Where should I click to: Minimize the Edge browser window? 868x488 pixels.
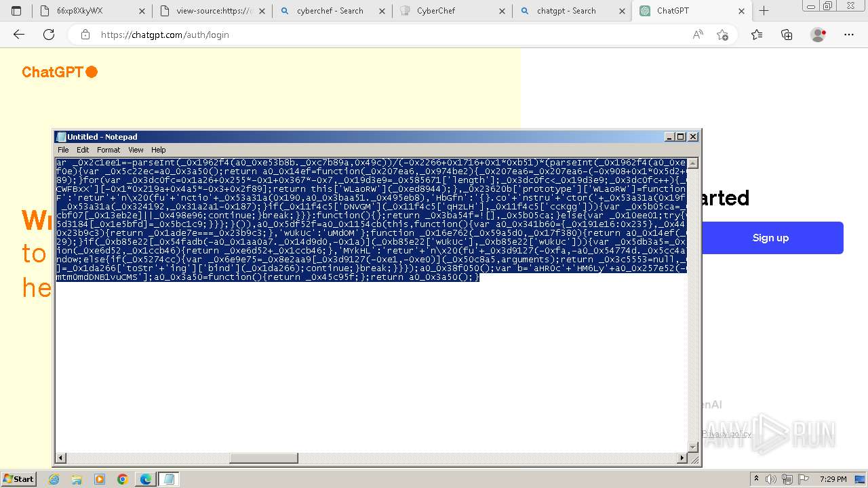811,6
